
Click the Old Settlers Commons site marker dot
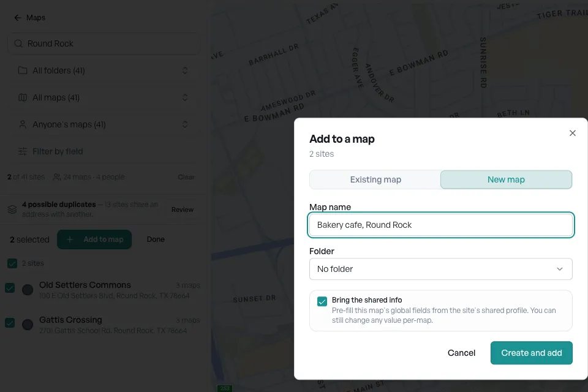click(28, 290)
